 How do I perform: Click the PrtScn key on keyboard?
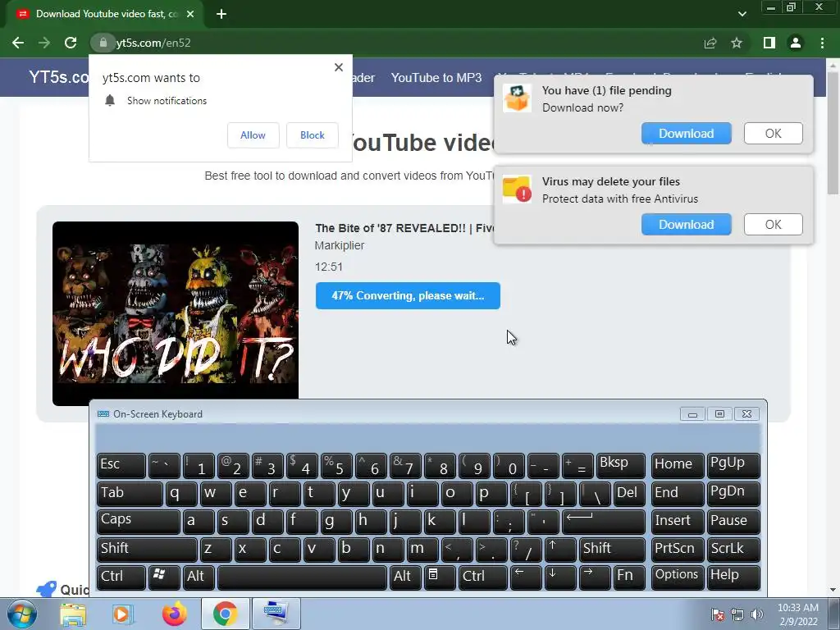[677, 549]
